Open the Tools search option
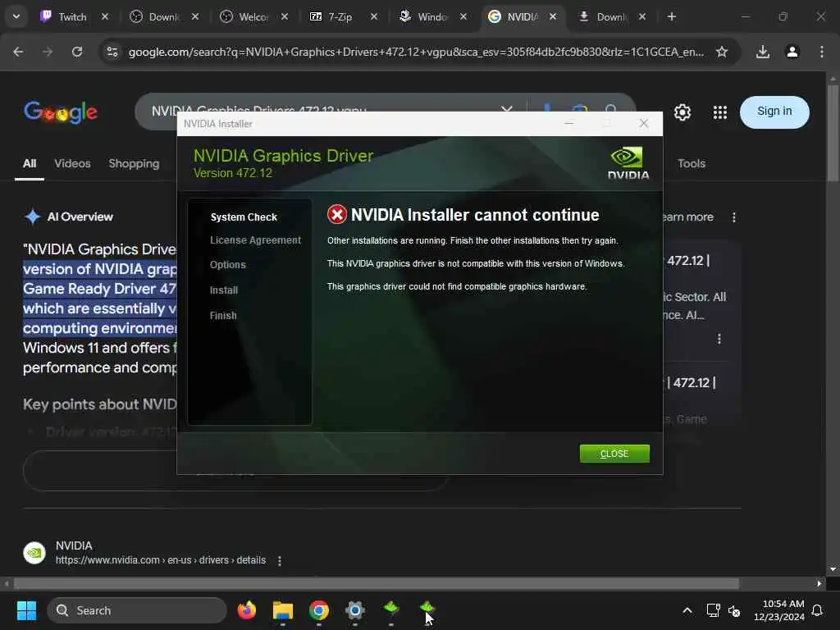Image resolution: width=840 pixels, height=630 pixels. pos(691,164)
